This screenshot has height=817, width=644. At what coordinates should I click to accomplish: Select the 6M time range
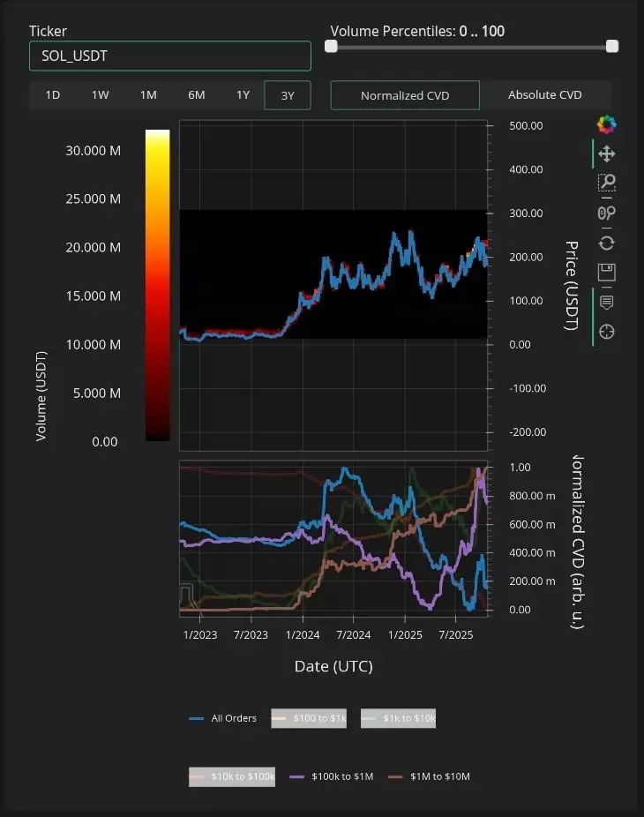pos(196,95)
